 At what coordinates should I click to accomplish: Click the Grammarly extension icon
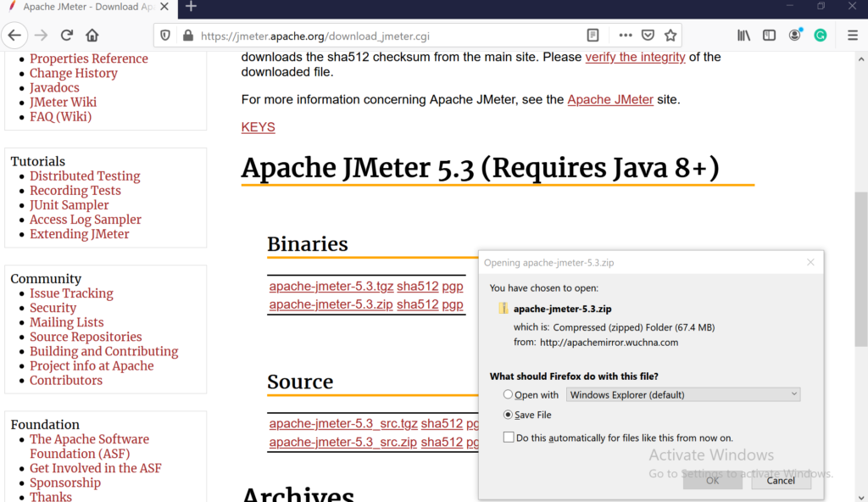[x=820, y=35]
